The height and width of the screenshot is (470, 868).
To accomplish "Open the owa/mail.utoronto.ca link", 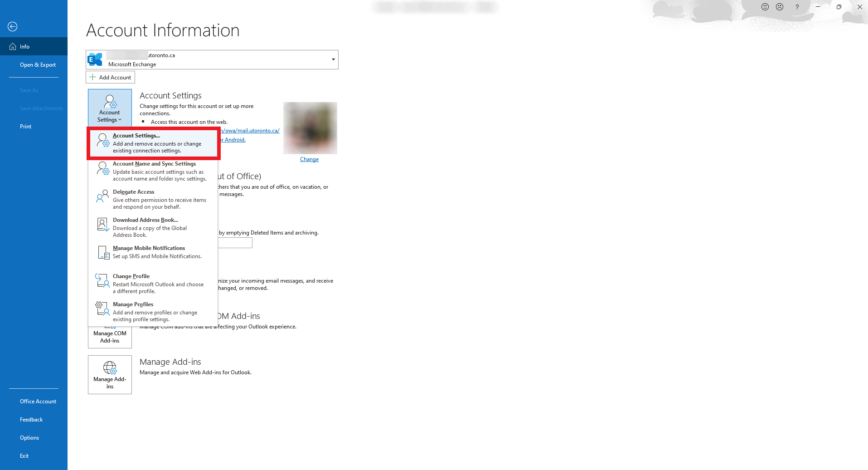I will [x=250, y=131].
